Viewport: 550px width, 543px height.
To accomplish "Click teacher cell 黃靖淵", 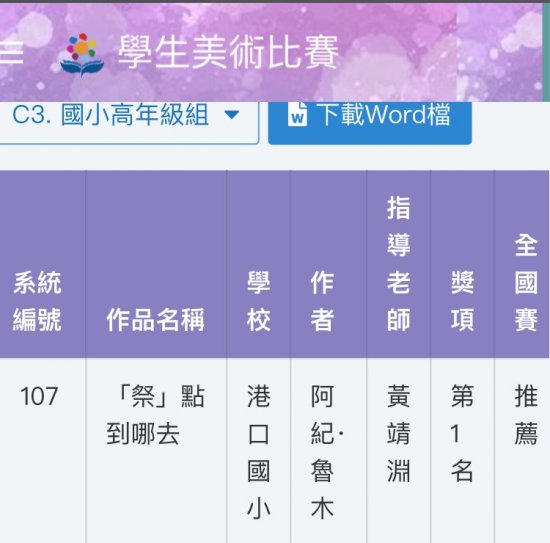I will click(398, 433).
